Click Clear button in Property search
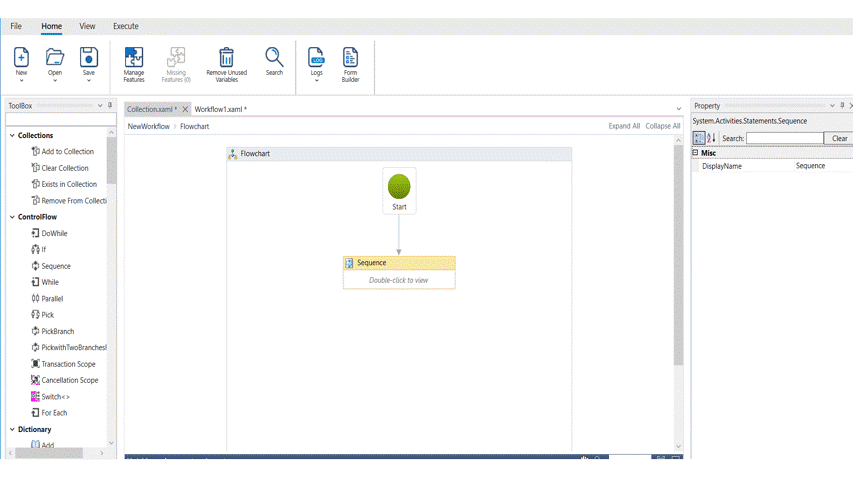This screenshot has height=480, width=853. pos(839,138)
